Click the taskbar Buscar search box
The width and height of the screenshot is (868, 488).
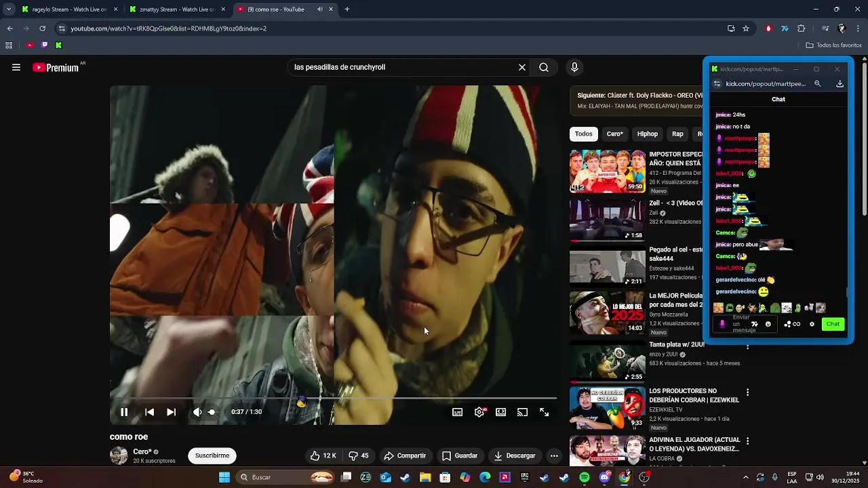pos(285,477)
